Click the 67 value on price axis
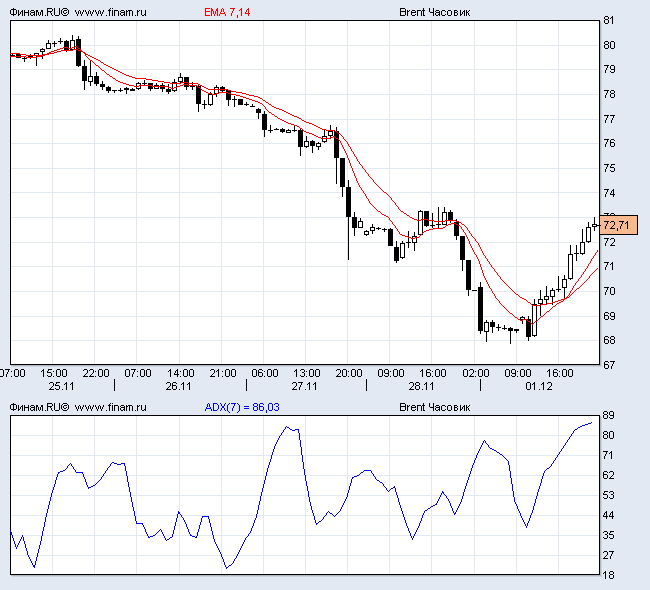Image resolution: width=650 pixels, height=590 pixels. (609, 365)
